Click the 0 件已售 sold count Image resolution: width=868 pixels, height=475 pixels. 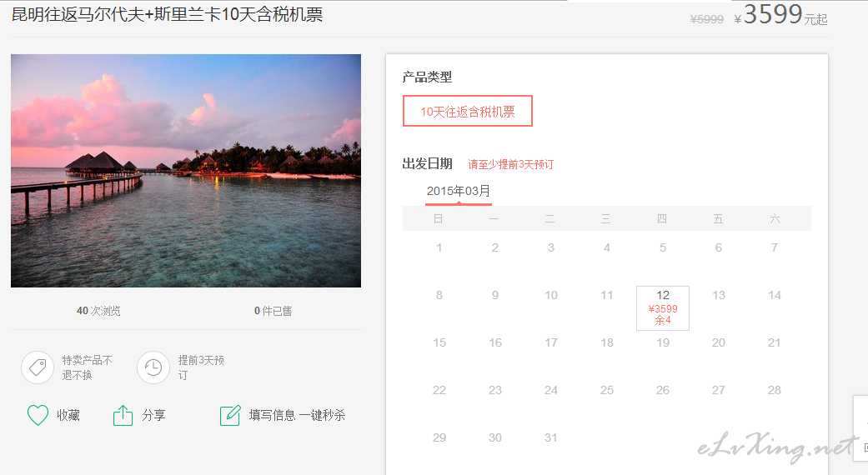[x=273, y=311]
